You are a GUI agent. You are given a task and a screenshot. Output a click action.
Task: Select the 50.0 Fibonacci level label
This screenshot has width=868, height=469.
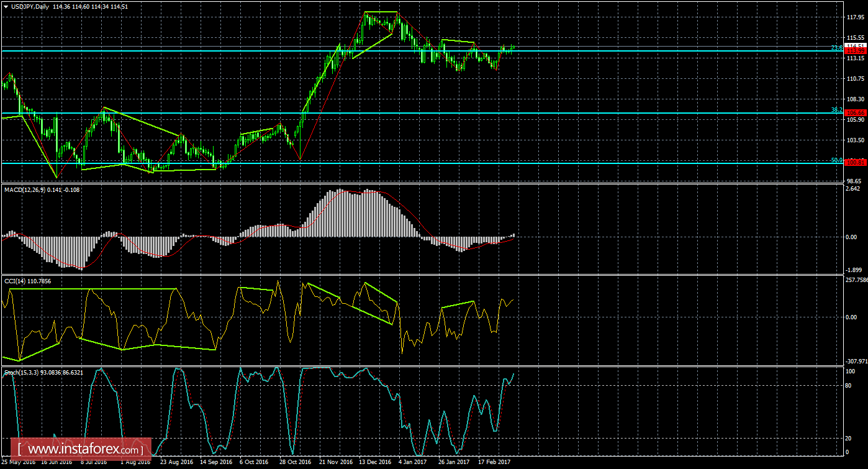[x=836, y=160]
